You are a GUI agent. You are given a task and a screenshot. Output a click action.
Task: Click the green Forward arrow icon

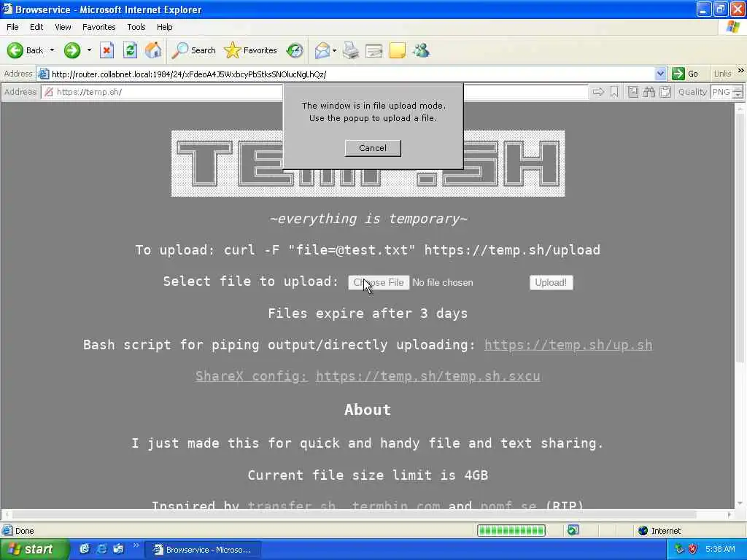click(72, 50)
